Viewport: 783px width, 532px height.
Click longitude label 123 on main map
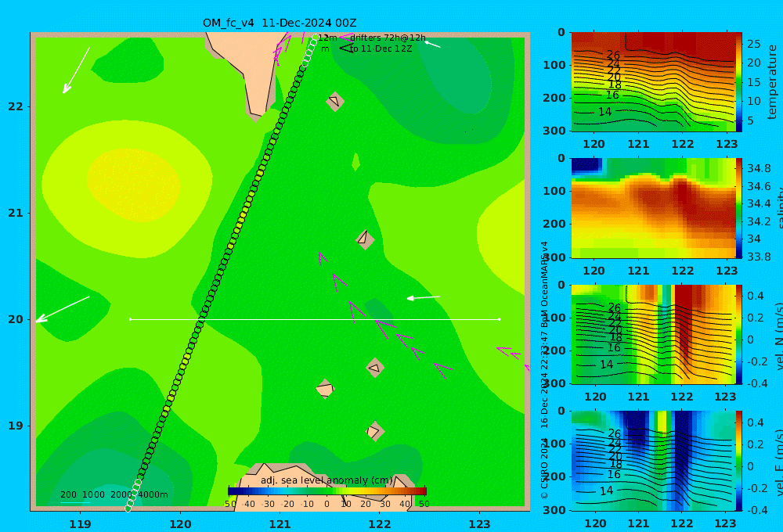pyautogui.click(x=479, y=524)
